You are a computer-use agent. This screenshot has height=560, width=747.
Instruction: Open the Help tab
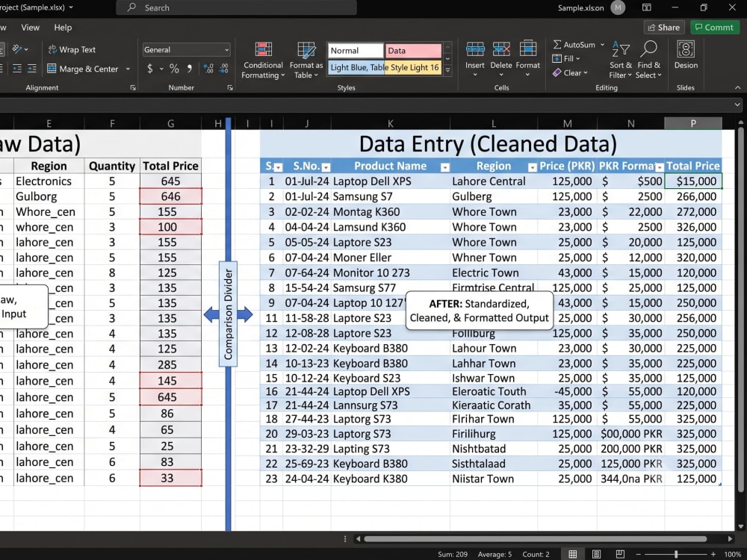[63, 28]
